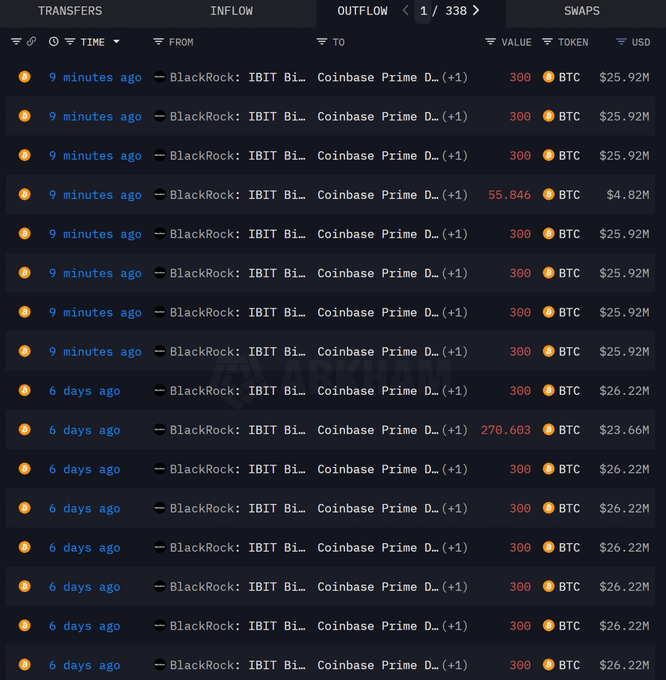The image size is (666, 680).
Task: Open the '9 minutes ago' link in the 55.846 row
Action: (x=95, y=195)
